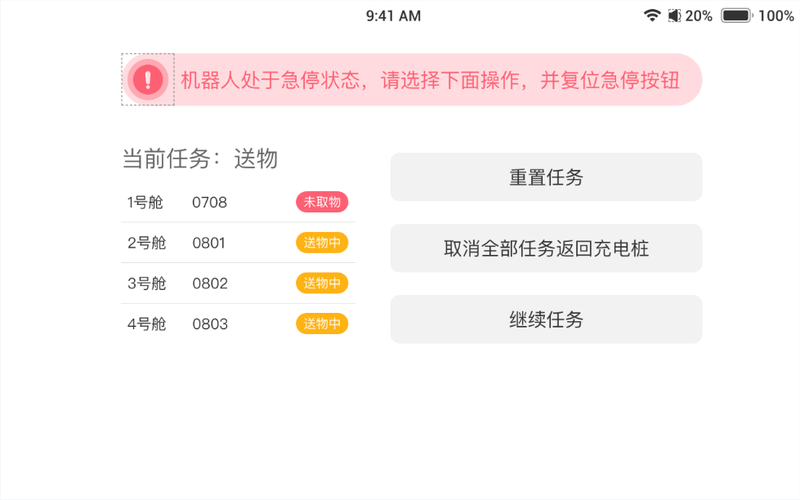Click room number 0803
This screenshot has height=500, width=800.
[210, 324]
